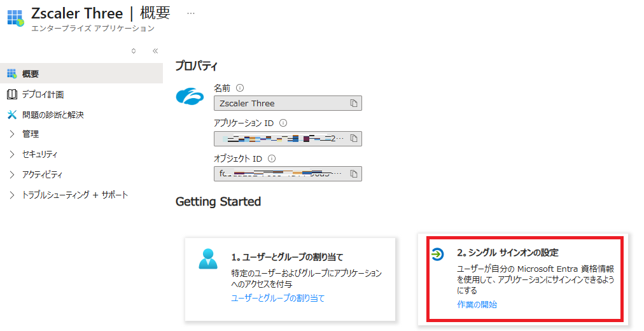Click info icon next to 名前 label

240,88
